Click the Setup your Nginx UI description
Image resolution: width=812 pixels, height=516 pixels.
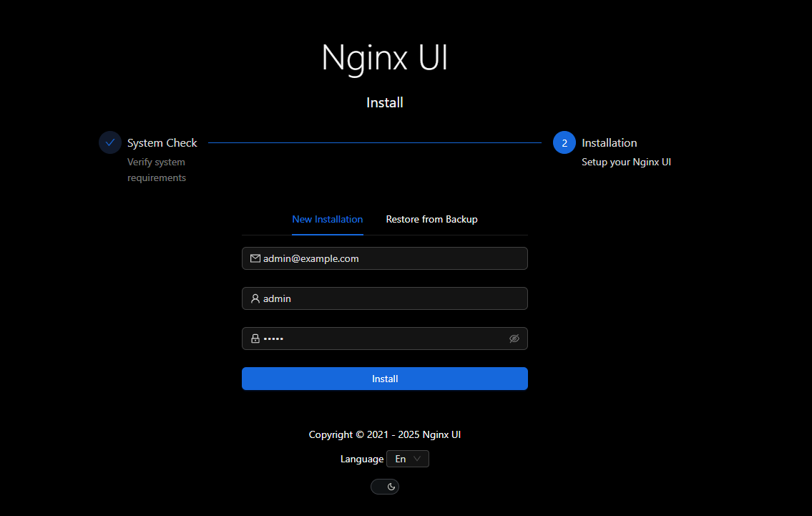click(626, 162)
